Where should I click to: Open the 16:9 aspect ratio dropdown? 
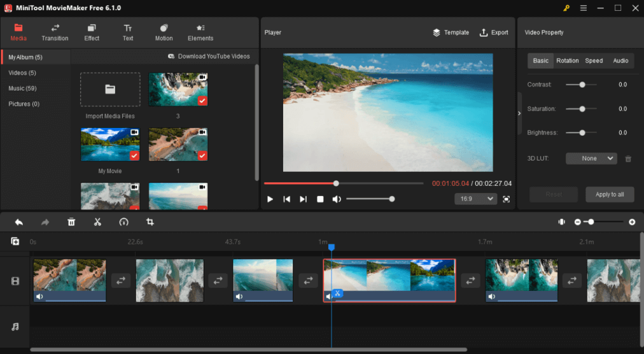(x=476, y=199)
